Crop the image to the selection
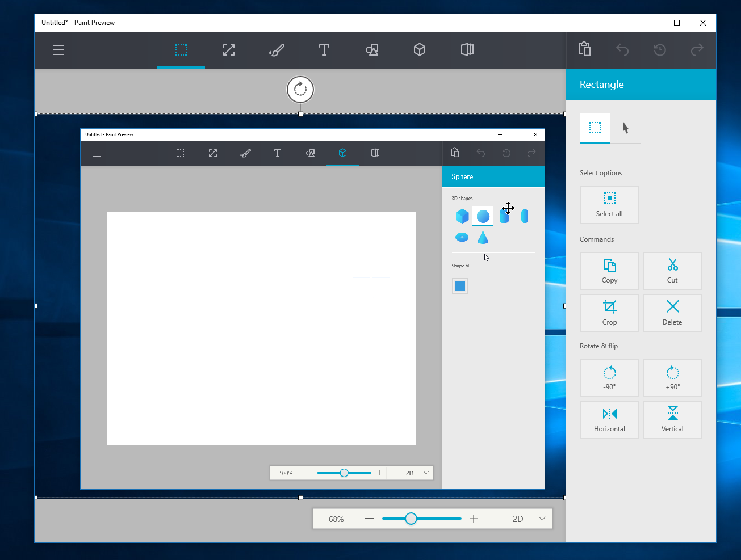This screenshot has height=560, width=741. [609, 313]
